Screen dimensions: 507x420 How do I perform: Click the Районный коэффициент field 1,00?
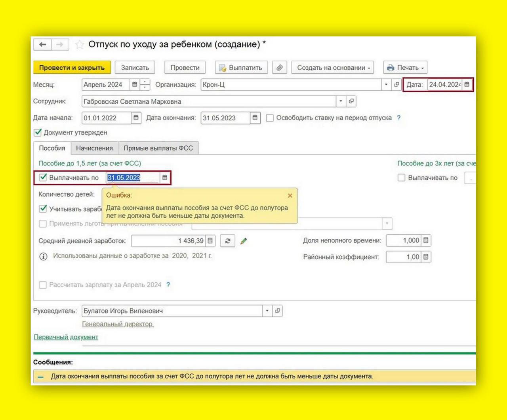pyautogui.click(x=403, y=257)
